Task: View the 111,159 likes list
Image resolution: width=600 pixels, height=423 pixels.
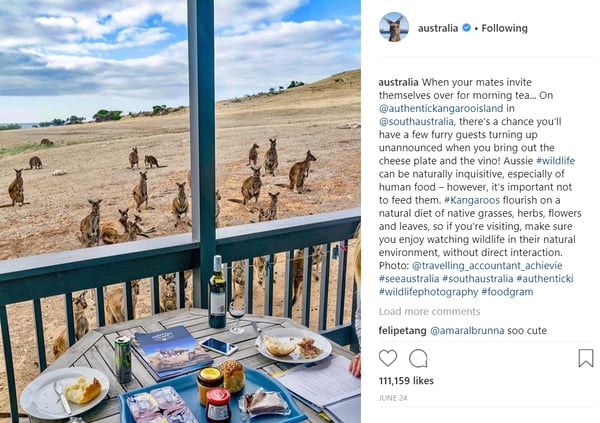Action: coord(406,381)
